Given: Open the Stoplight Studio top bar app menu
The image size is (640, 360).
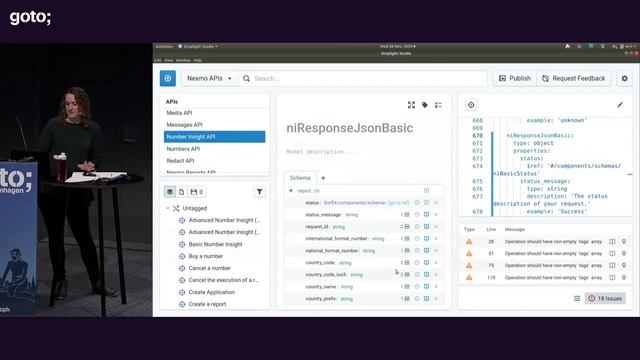Looking at the screenshot, I should [198, 47].
